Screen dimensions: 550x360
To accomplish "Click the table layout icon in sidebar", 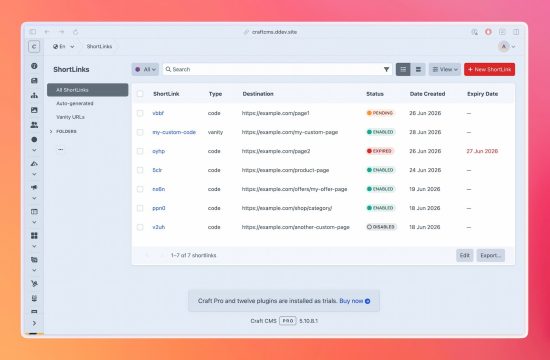I will point(34,212).
